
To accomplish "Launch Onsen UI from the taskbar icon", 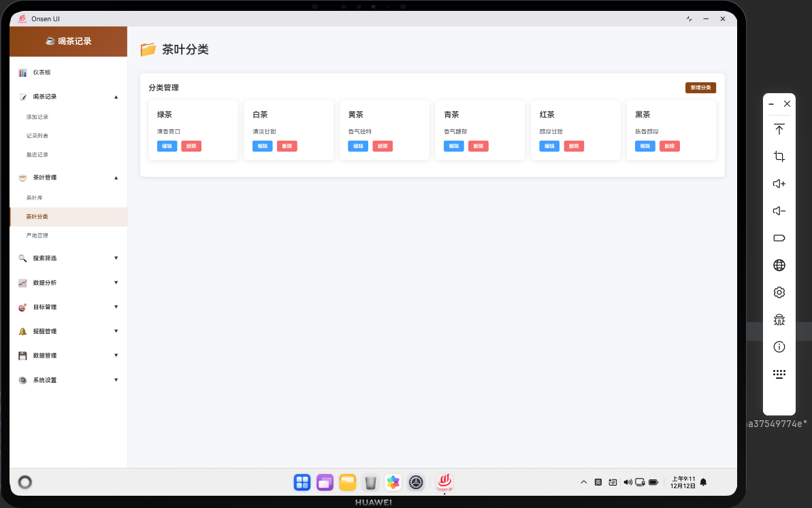I will 444,482.
